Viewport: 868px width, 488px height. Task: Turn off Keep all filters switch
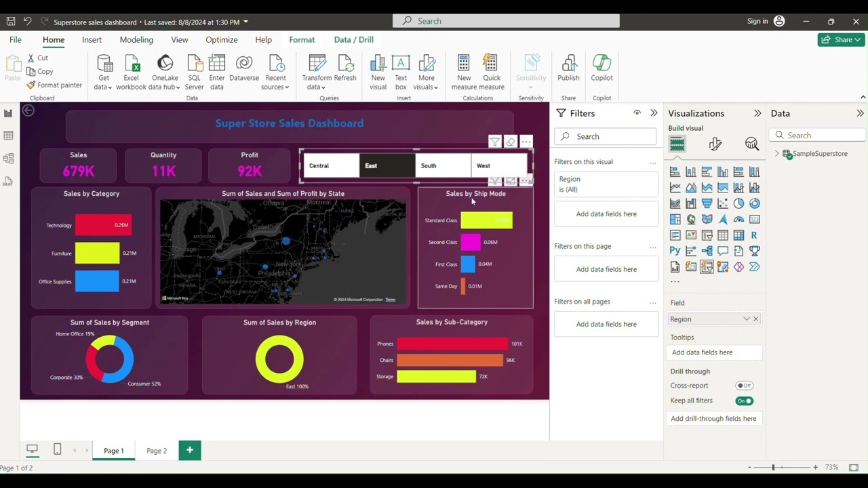[745, 401]
